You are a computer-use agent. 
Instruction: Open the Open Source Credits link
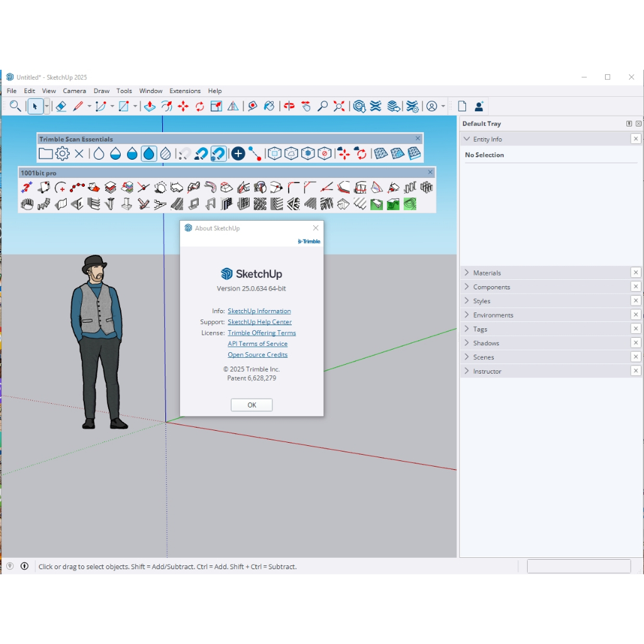(x=257, y=355)
